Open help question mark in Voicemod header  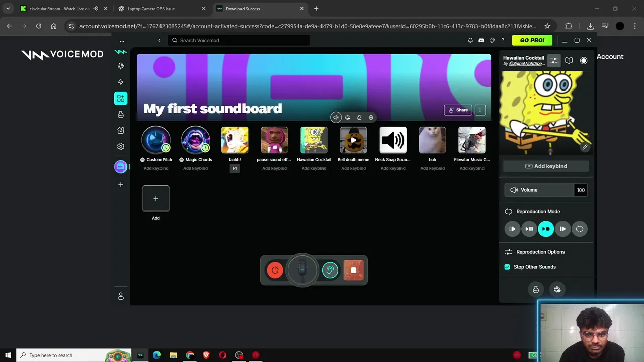tap(503, 40)
